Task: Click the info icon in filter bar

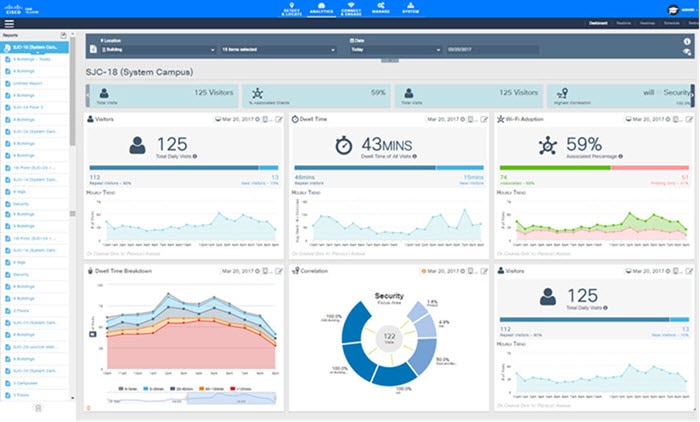Action: click(687, 41)
